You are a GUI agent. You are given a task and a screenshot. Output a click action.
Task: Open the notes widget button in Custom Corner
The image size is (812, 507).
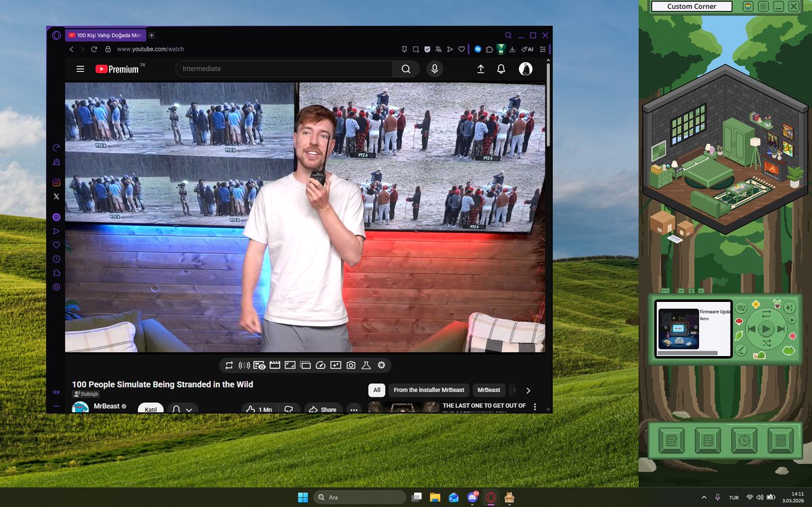pyautogui.click(x=671, y=441)
